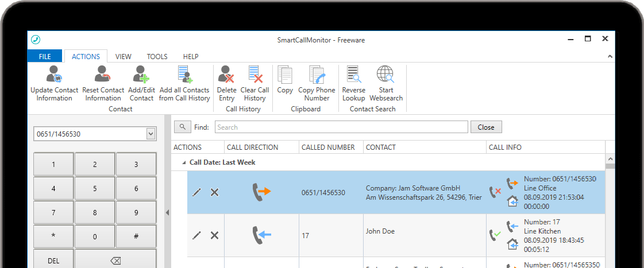Click missed call status icon in Jam Software row
644x268 pixels.
(x=495, y=192)
